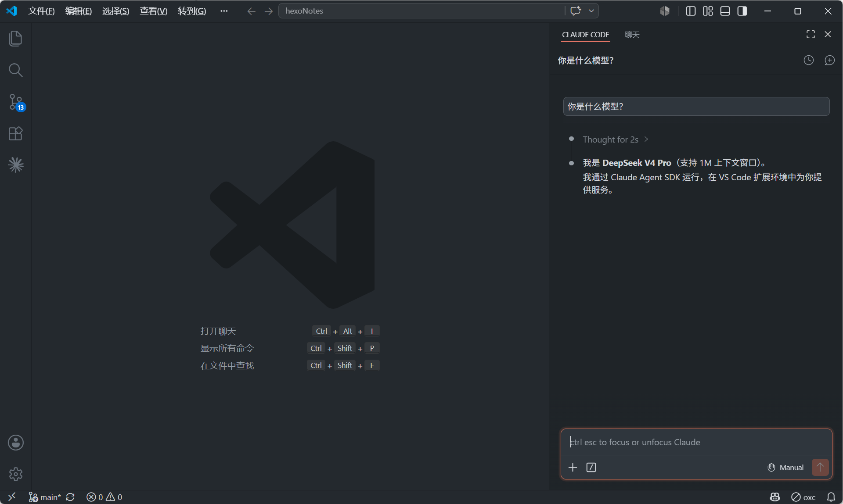Minimize the VS Code window
The image size is (843, 504).
pos(767,11)
